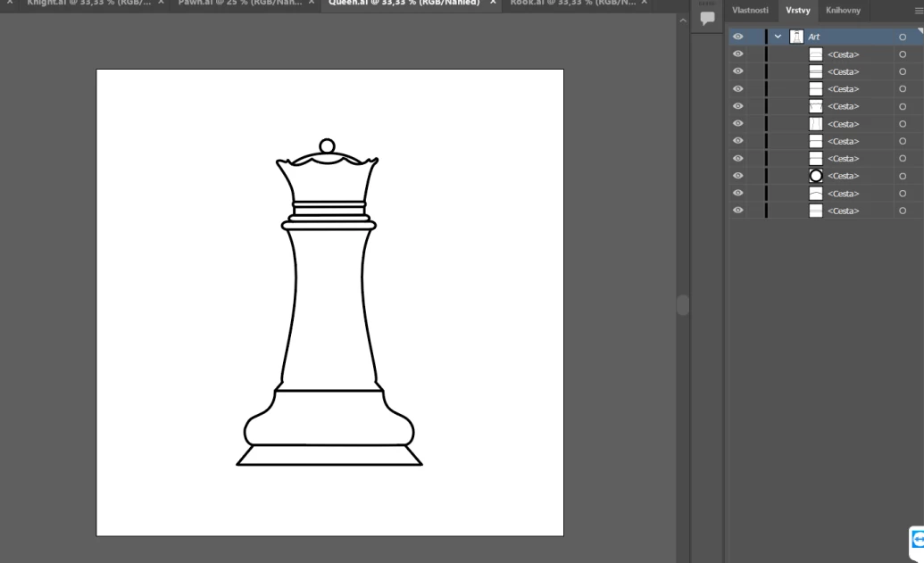
Task: Click target circle of the fifth <Cesta> sublayer
Action: tap(903, 124)
